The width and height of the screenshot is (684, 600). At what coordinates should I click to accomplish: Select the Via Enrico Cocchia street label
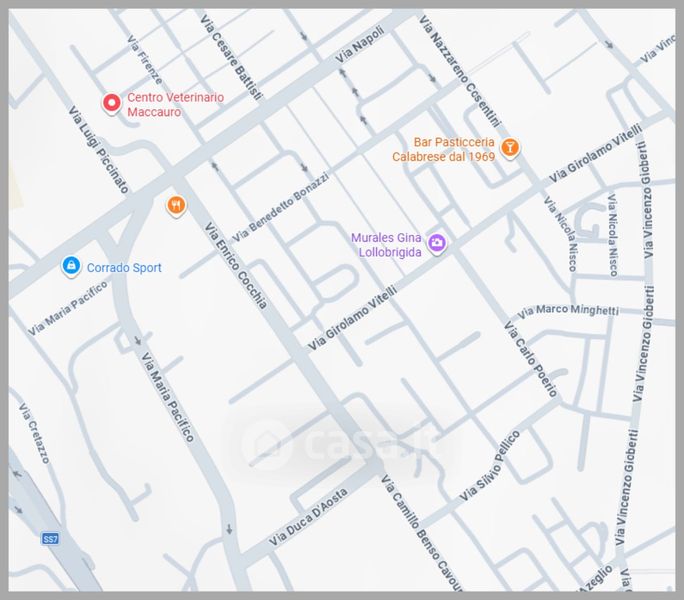pos(235,266)
